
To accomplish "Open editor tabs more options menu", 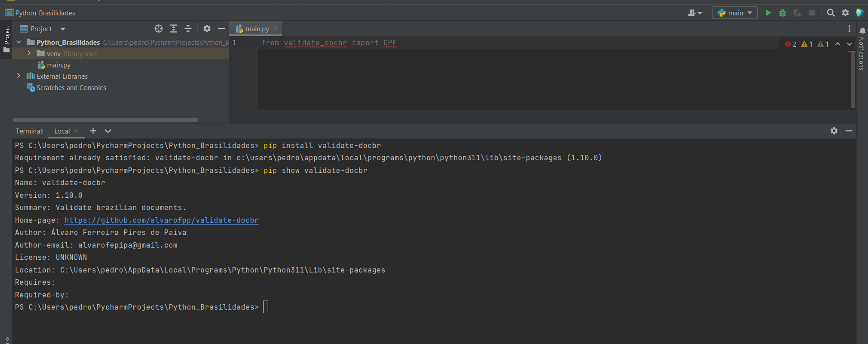I will (849, 29).
